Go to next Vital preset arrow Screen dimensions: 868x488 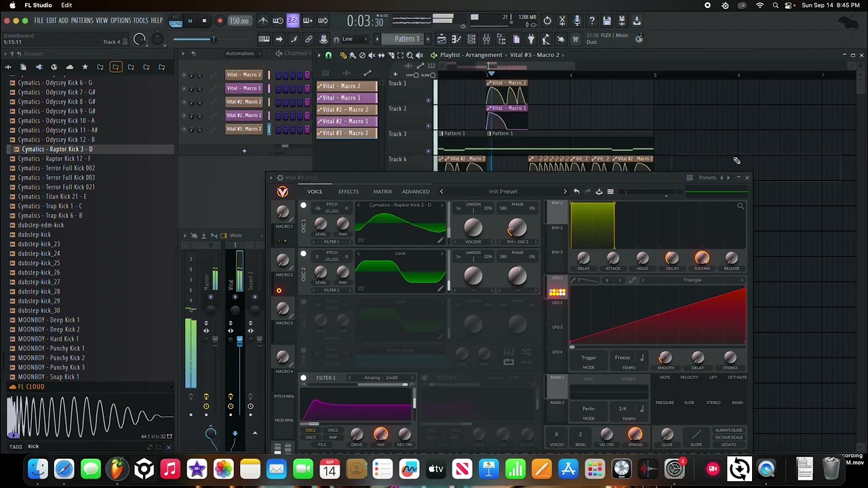tap(565, 192)
